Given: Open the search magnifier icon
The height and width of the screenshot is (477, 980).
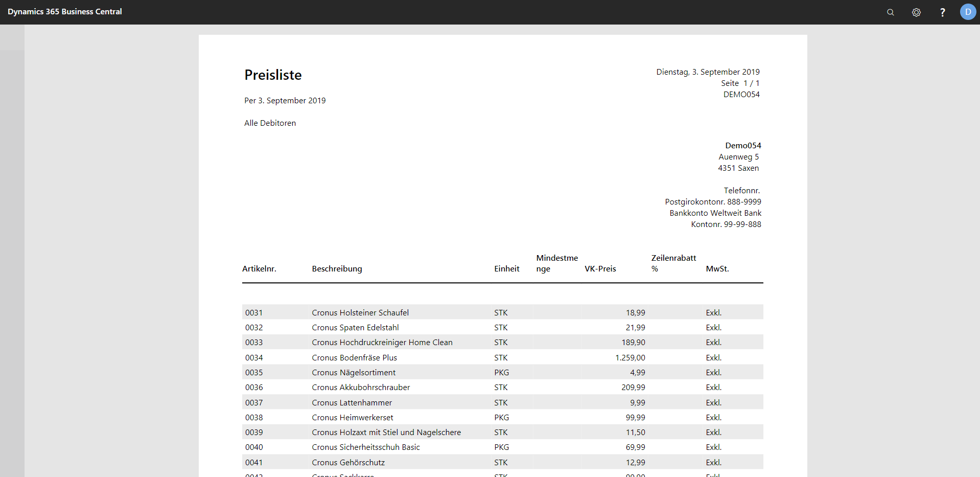Looking at the screenshot, I should click(890, 12).
